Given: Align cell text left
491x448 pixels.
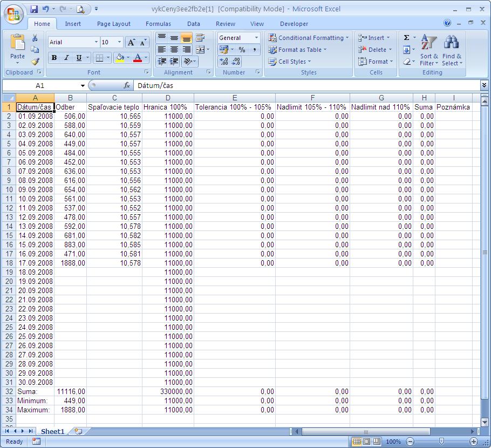Looking at the screenshot, I should point(161,50).
